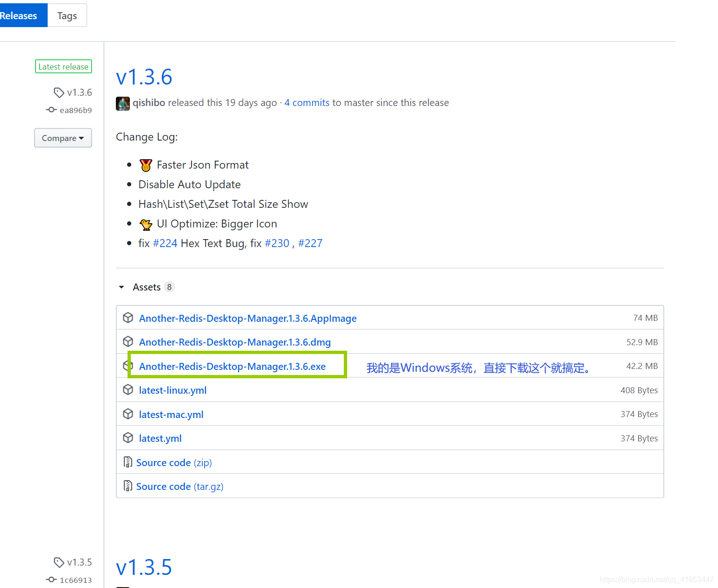718x588 pixels.
Task: Click the UI Optimize: Bigger Icon entry
Action: 217,224
